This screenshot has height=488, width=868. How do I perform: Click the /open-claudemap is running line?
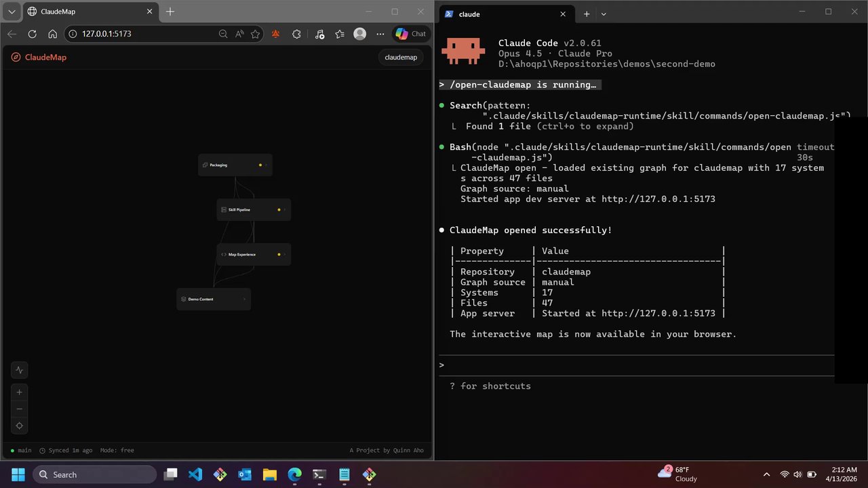point(520,85)
